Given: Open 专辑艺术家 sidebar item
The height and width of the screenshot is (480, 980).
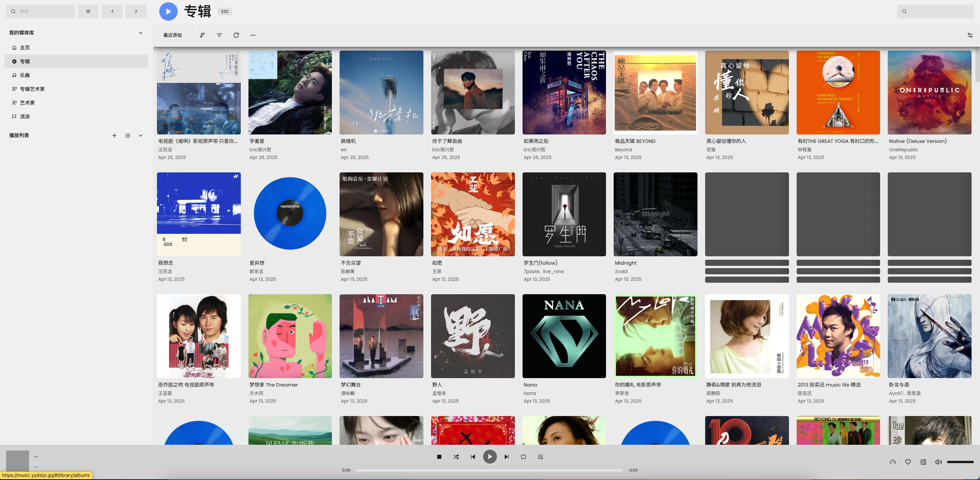Looking at the screenshot, I should pos(32,89).
